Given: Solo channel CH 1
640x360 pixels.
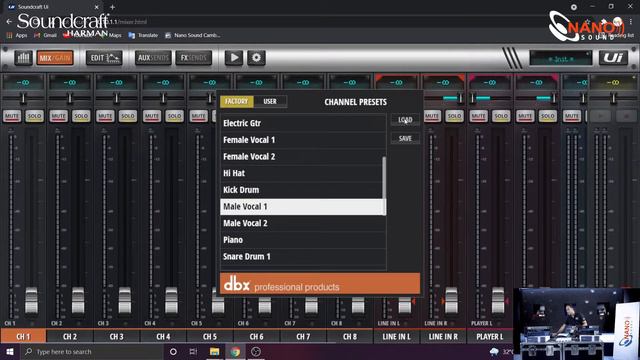Looking at the screenshot, I should pos(34,116).
